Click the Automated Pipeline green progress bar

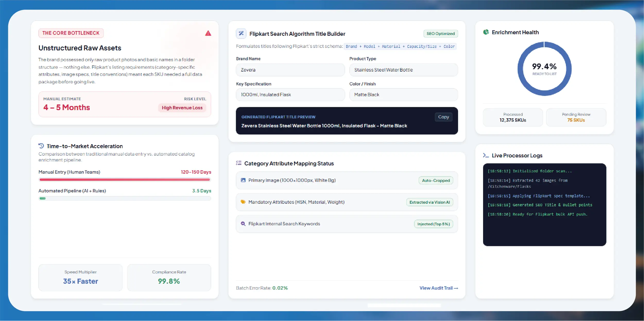coord(125,198)
